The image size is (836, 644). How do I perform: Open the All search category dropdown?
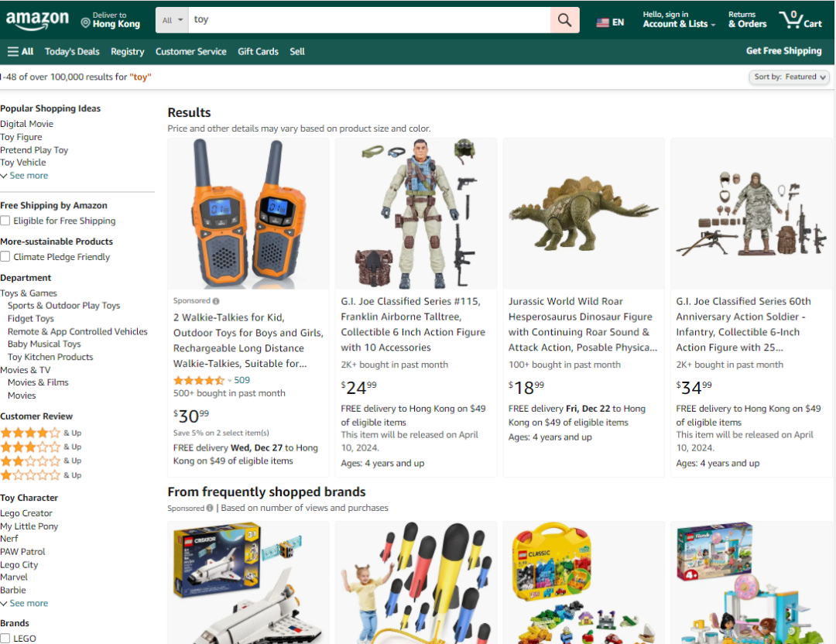coord(173,20)
